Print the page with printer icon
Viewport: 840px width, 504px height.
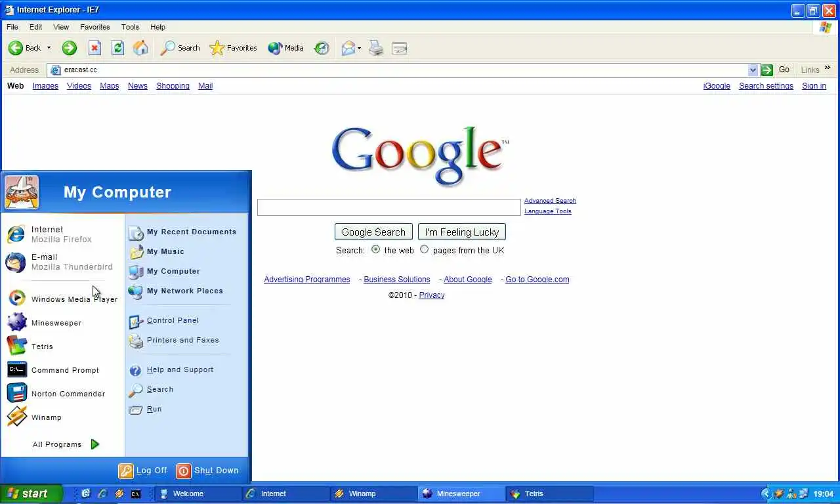(x=375, y=48)
